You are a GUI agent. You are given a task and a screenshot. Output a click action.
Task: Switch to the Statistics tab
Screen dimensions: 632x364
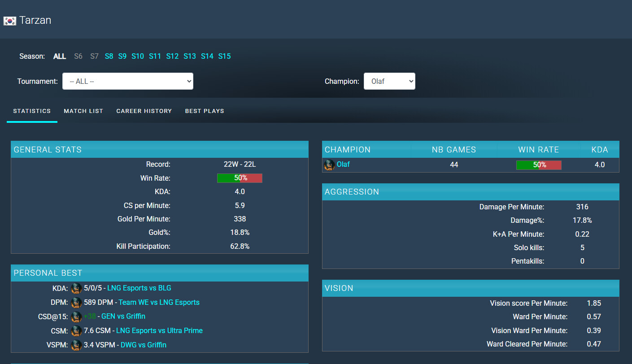coord(32,111)
